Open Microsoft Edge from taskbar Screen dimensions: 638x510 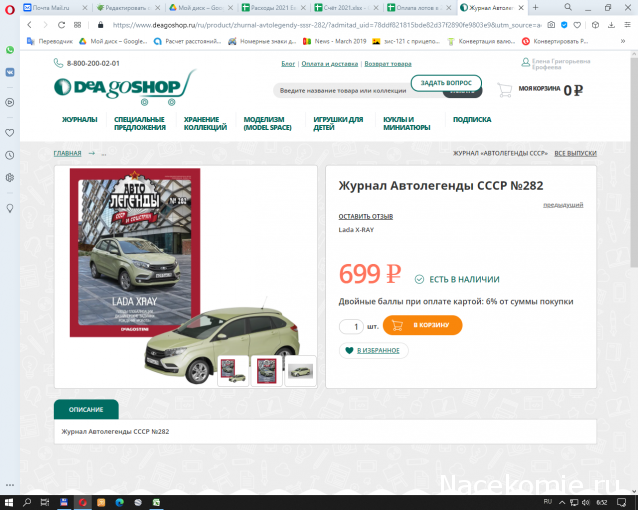click(120, 503)
